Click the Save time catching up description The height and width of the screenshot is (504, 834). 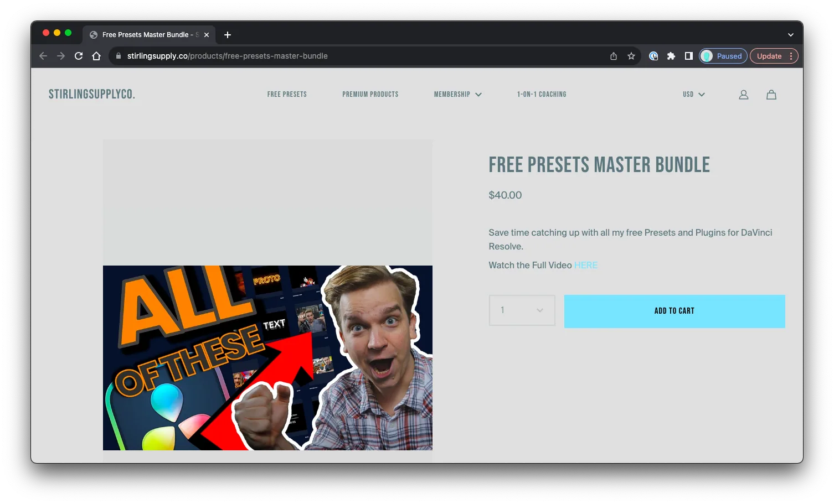[x=630, y=240]
